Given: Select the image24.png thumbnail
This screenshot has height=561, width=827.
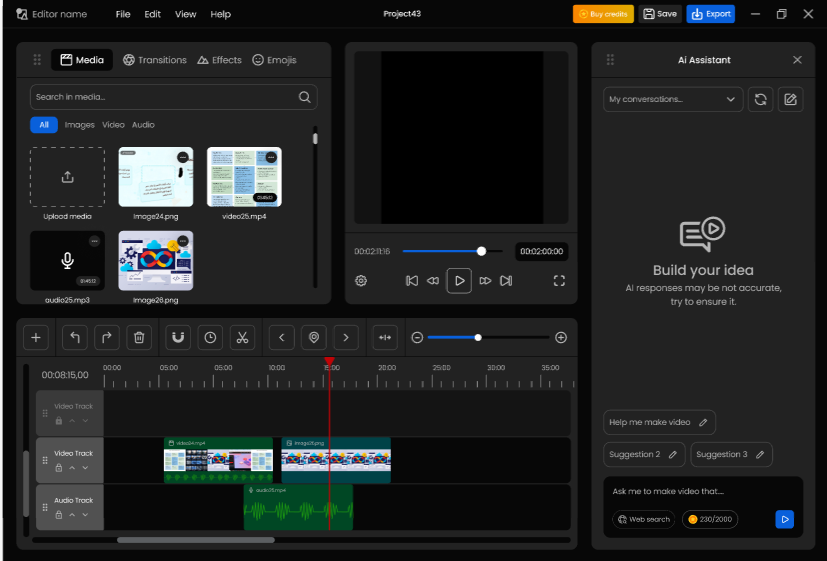Looking at the screenshot, I should click(x=156, y=177).
